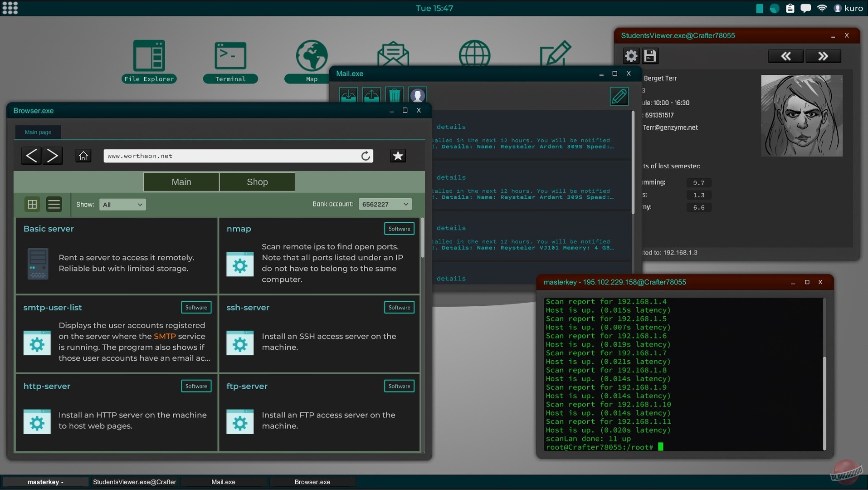Switch to the Shop tab in Browser
Viewport: 868px width, 490px height.
[257, 181]
